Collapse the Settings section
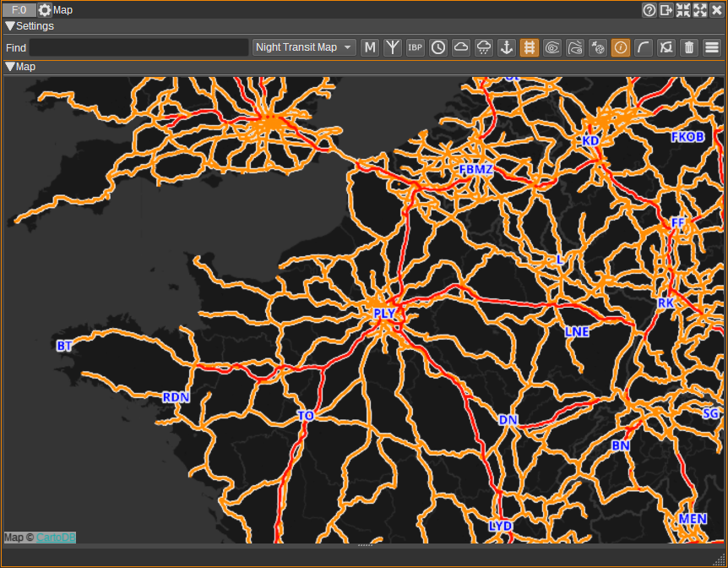 tap(10, 26)
